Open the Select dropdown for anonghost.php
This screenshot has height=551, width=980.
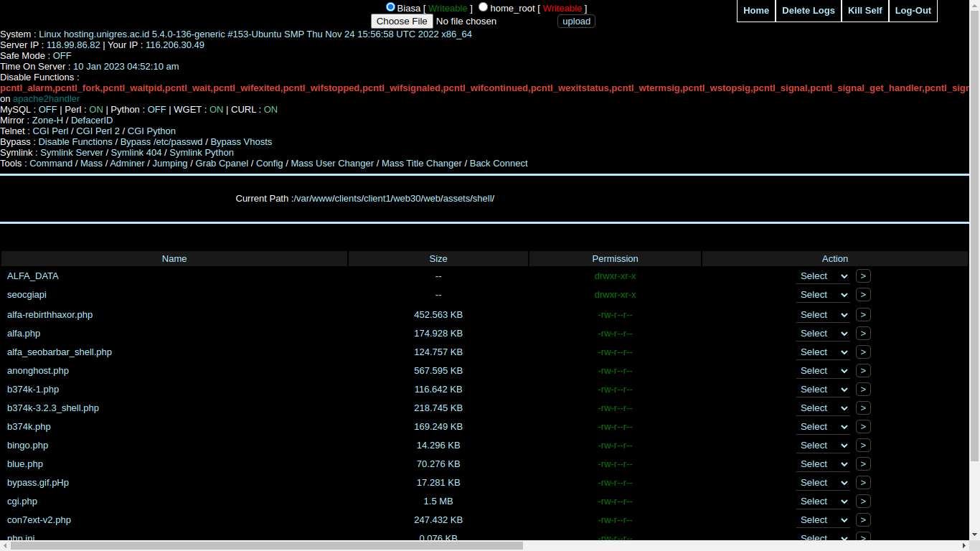[823, 371]
